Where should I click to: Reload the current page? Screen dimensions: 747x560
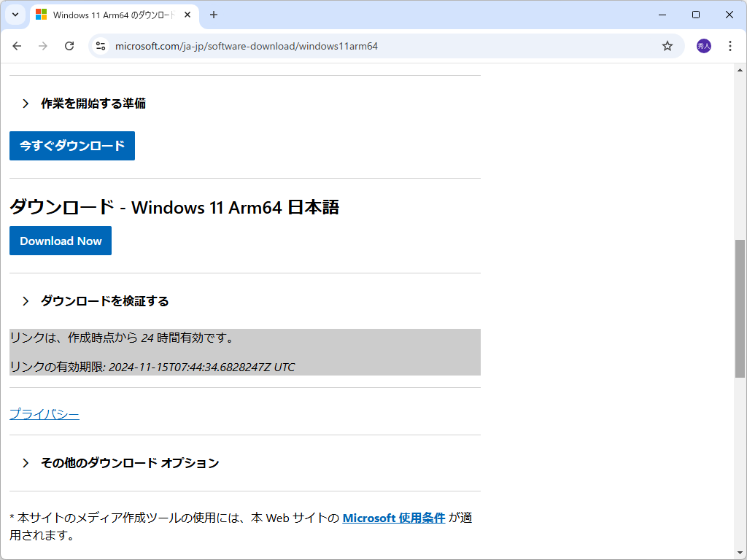coord(69,45)
